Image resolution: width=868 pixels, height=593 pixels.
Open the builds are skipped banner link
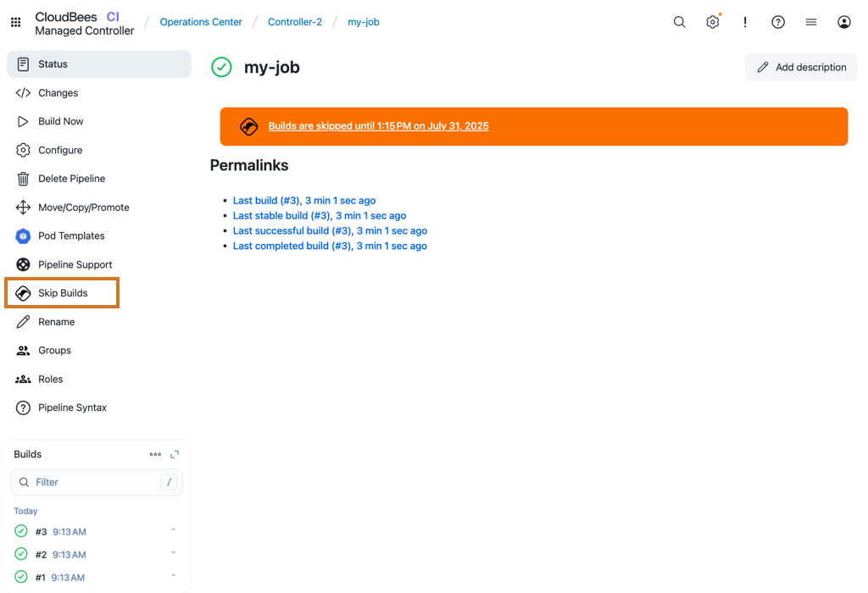tap(379, 126)
